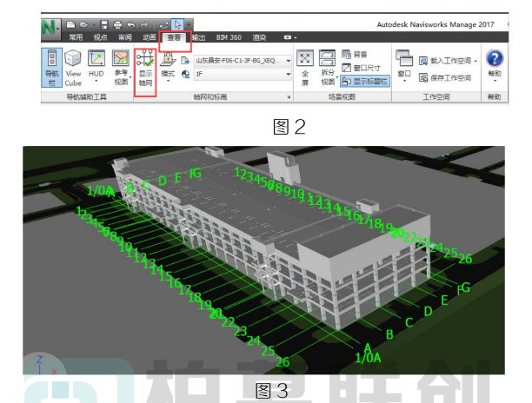Click grid label 26 at the right end
Screen dimensions: 532x403
point(465,259)
